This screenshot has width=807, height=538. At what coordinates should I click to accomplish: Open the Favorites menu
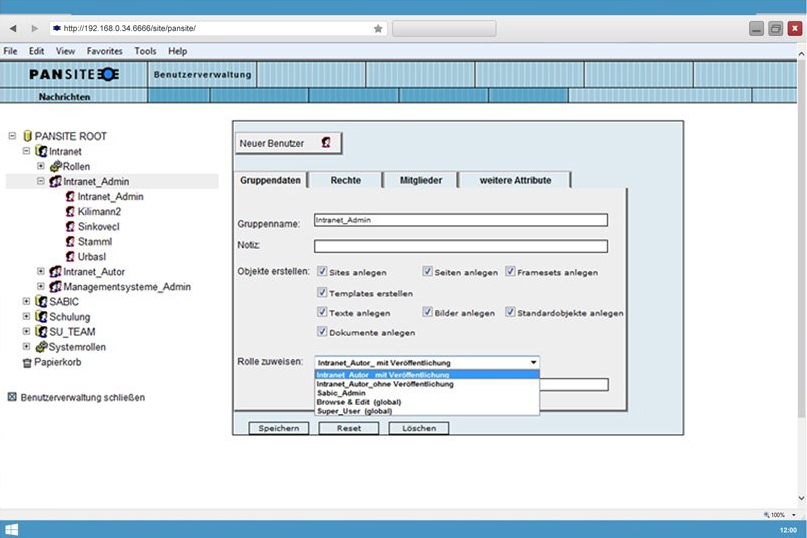click(x=104, y=51)
